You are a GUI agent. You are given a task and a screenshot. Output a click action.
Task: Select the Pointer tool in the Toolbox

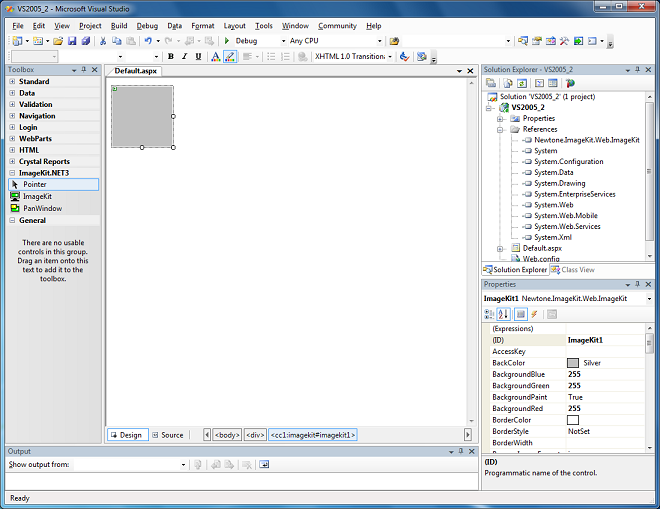53,184
